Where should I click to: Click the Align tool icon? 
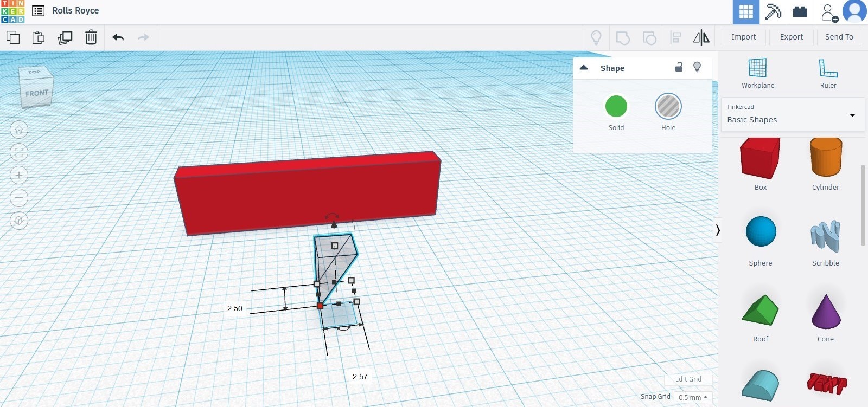pos(675,37)
